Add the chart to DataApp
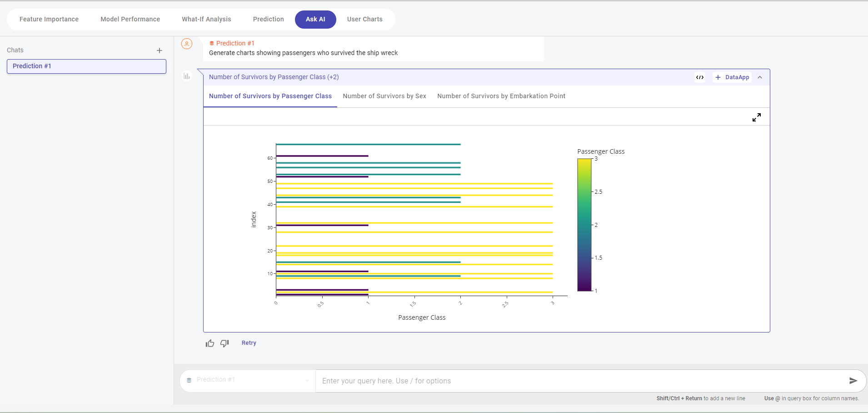 pyautogui.click(x=732, y=77)
